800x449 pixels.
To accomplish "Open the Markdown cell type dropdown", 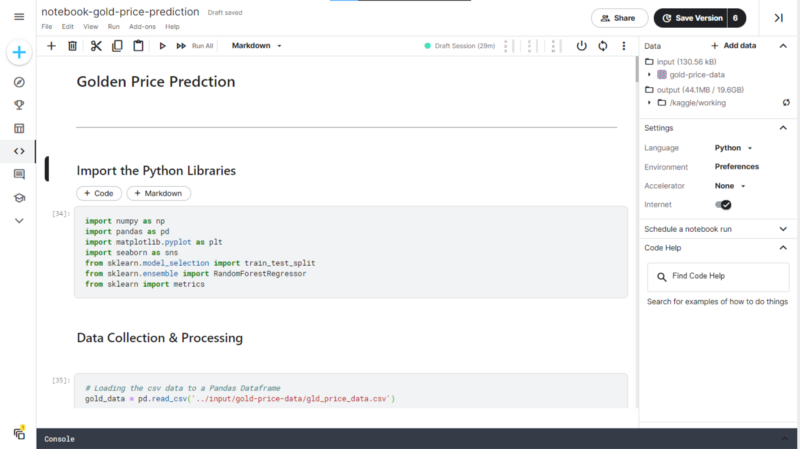I will pyautogui.click(x=257, y=46).
